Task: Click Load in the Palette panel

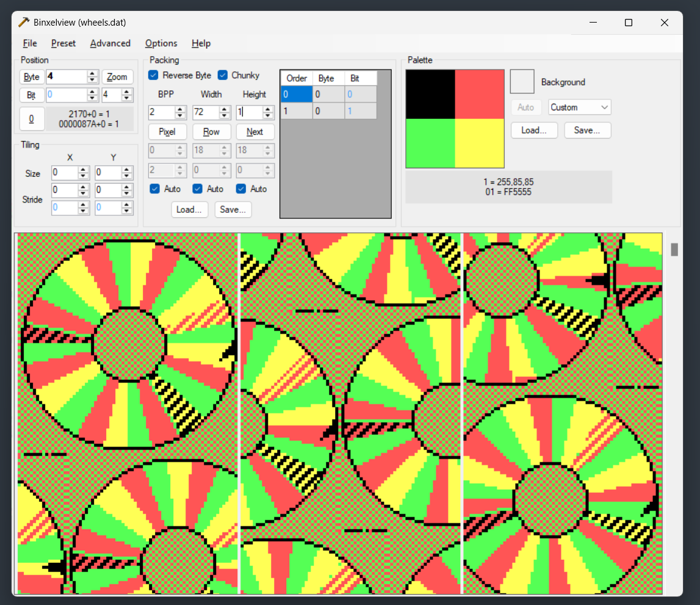Action: (x=534, y=130)
